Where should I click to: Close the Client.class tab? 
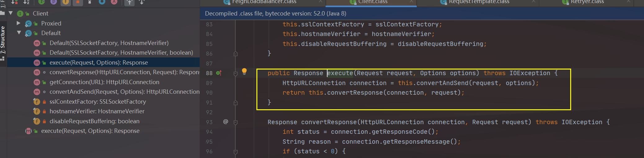(411, 2)
